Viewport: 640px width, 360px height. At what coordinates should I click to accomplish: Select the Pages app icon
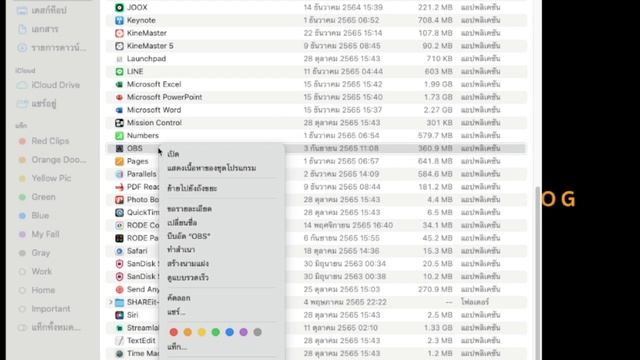[119, 161]
